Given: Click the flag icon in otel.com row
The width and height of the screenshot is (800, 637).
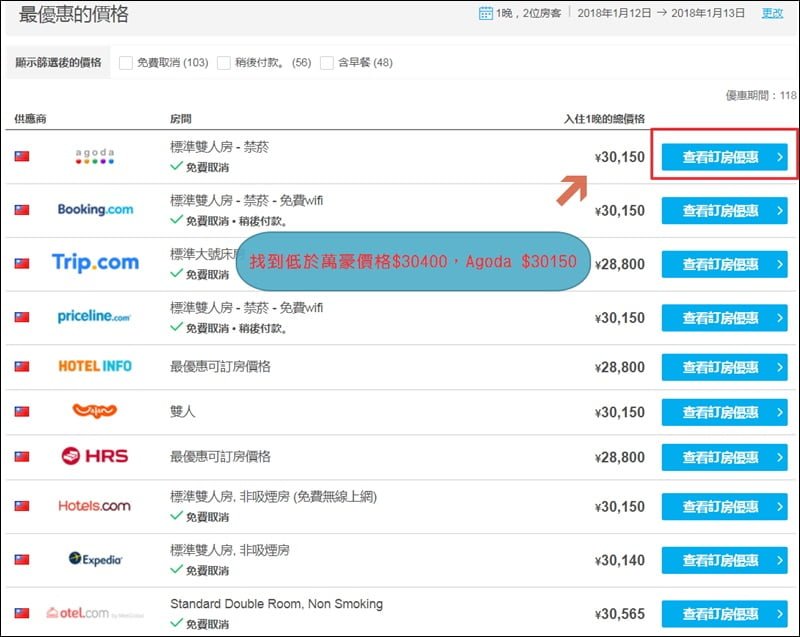Looking at the screenshot, I should pyautogui.click(x=22, y=613).
